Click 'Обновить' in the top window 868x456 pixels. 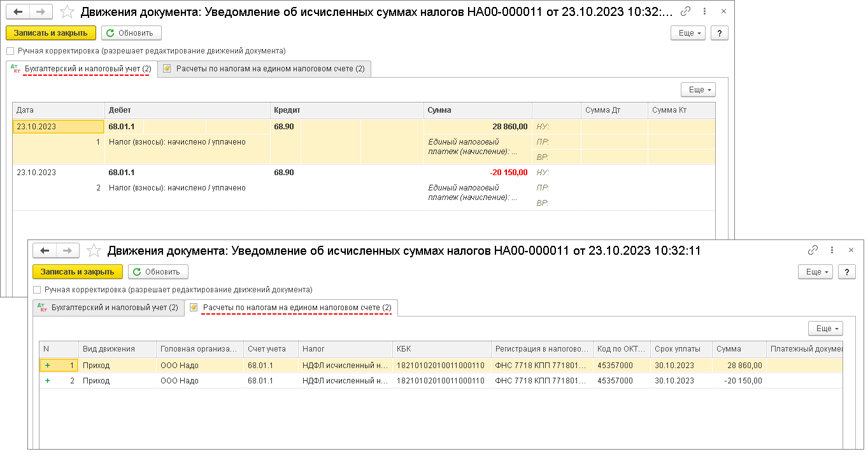[x=131, y=33]
